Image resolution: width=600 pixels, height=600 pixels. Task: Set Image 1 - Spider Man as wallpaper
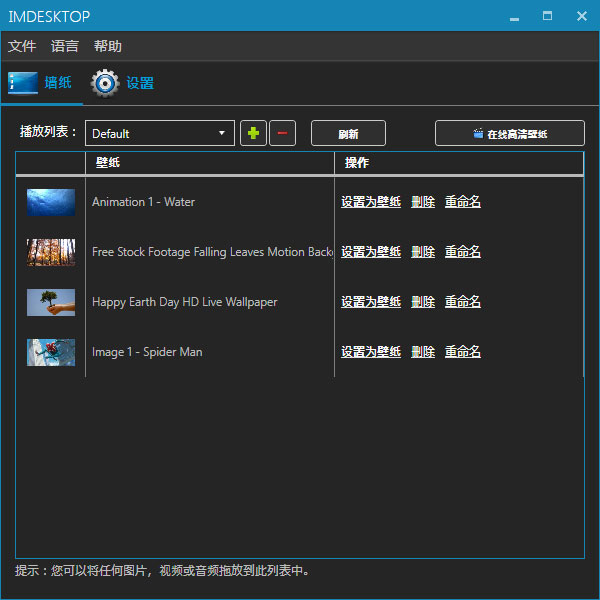coord(371,352)
